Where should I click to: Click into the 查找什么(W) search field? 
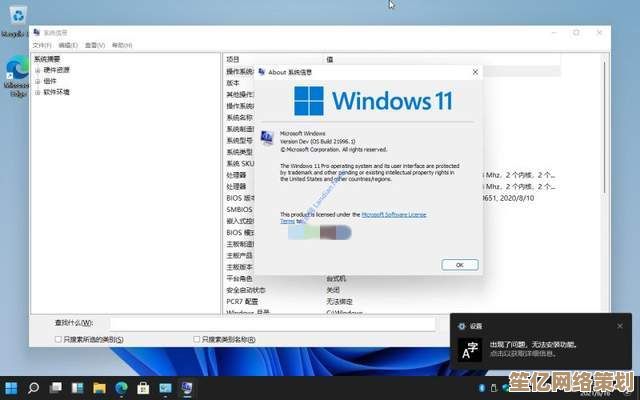tap(272, 324)
